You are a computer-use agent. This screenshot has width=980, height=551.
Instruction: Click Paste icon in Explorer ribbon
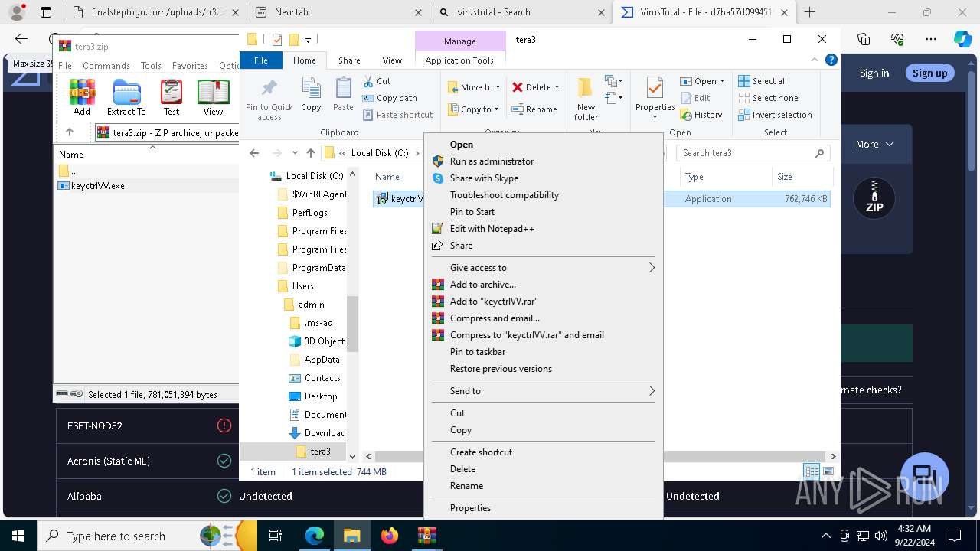(343, 95)
